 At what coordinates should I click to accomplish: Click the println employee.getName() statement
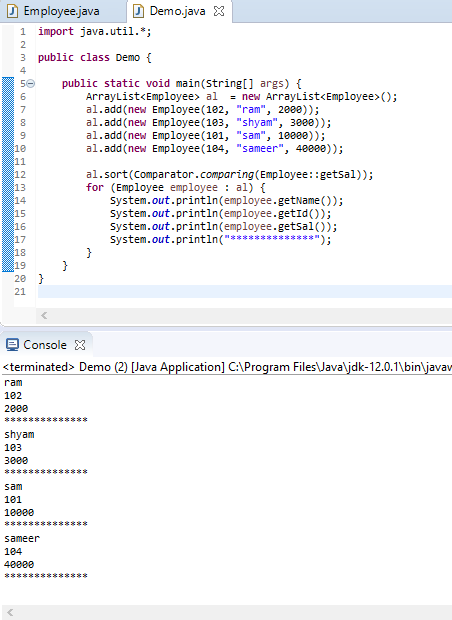pos(227,200)
